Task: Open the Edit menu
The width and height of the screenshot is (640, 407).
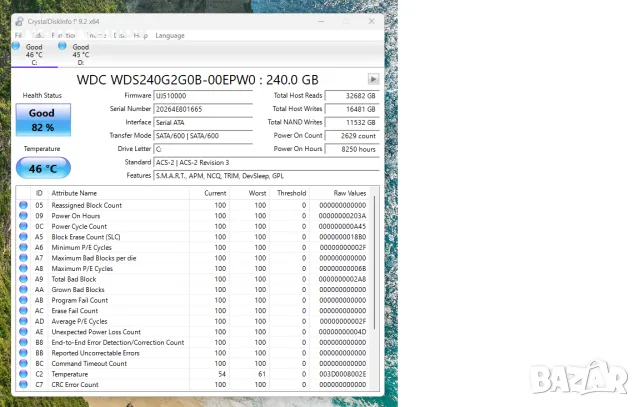Action: point(38,36)
